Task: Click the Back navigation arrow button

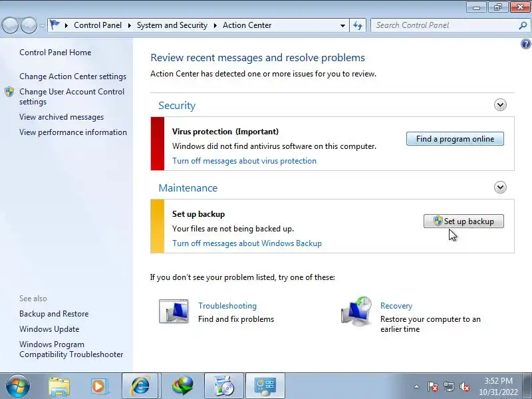Action: (x=10, y=25)
